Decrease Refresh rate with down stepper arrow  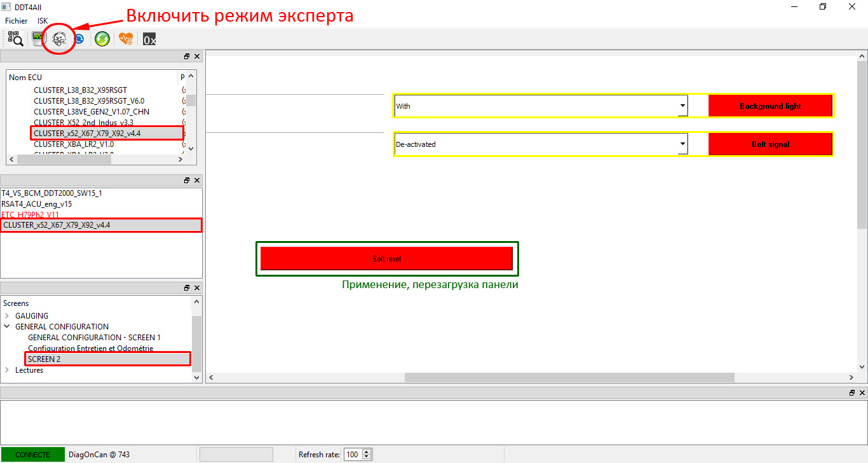coord(367,458)
